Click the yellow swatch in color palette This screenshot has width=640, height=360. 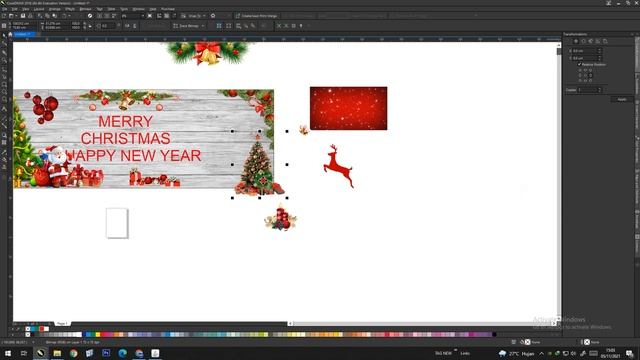click(x=98, y=334)
